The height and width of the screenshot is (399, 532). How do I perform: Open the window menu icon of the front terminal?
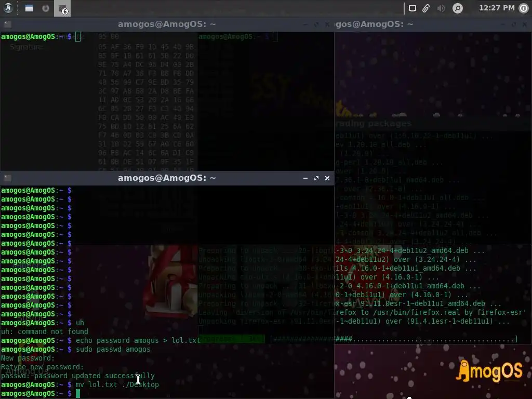pyautogui.click(x=8, y=178)
